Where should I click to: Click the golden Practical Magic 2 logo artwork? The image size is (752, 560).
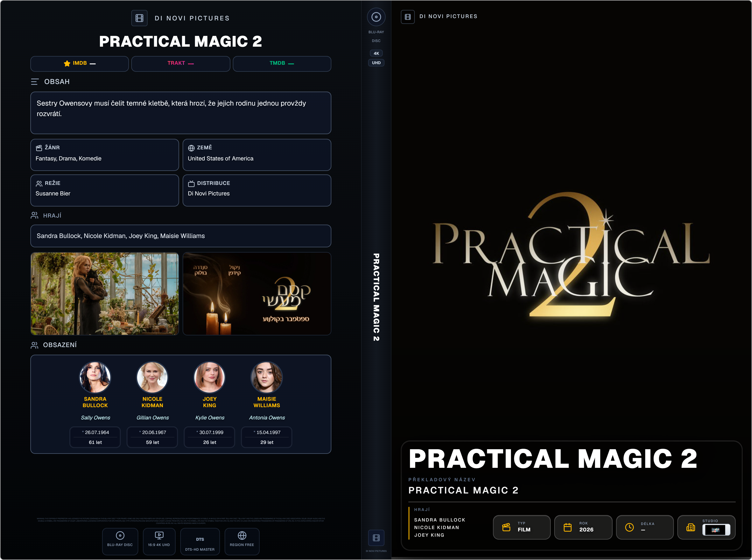[571, 254]
